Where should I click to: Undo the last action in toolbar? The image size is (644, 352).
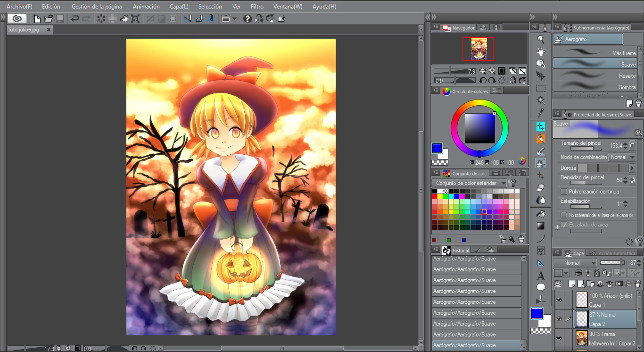[x=74, y=18]
